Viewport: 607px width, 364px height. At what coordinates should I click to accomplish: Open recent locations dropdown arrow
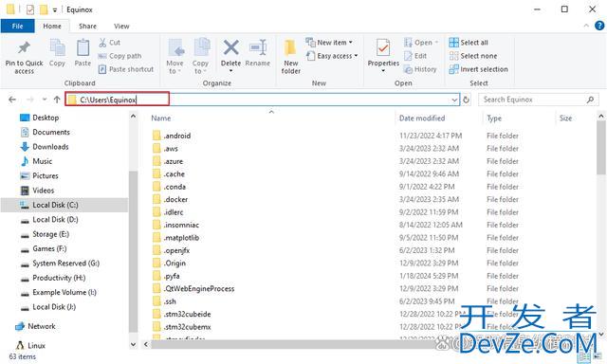click(45, 100)
